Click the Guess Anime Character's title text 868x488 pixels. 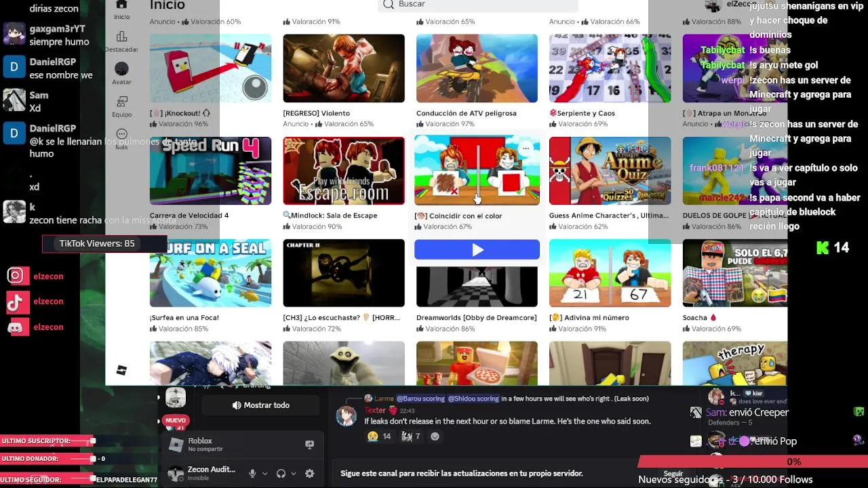(x=609, y=216)
